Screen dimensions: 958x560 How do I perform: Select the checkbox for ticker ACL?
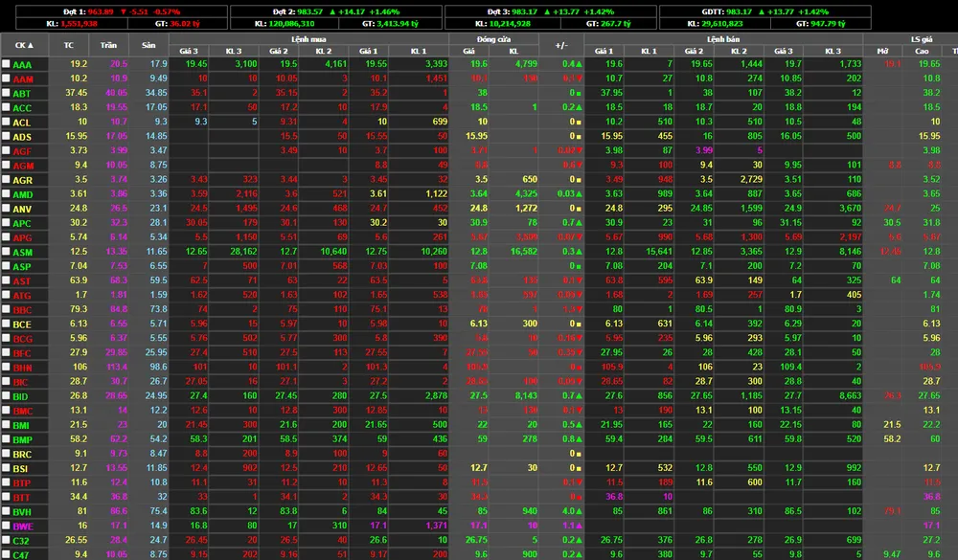pos(7,123)
